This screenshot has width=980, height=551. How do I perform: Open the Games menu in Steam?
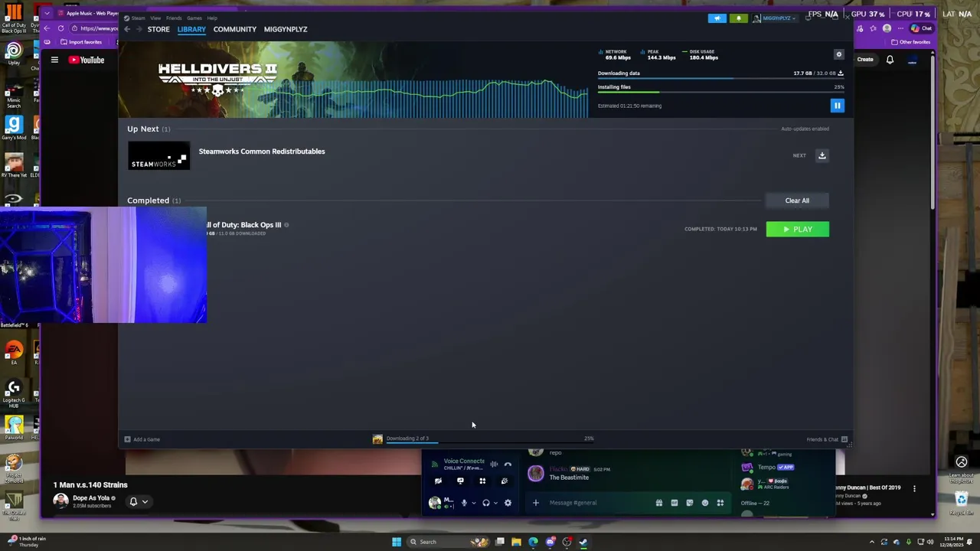tap(194, 18)
